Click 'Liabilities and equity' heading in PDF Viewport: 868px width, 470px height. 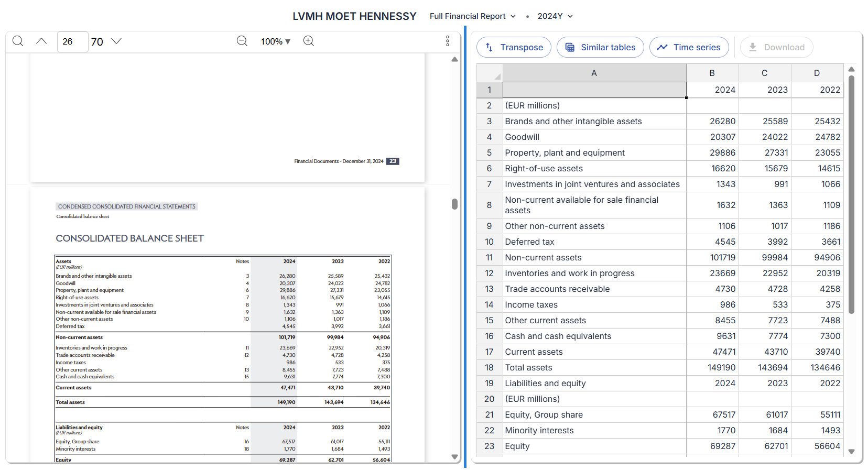coord(79,428)
